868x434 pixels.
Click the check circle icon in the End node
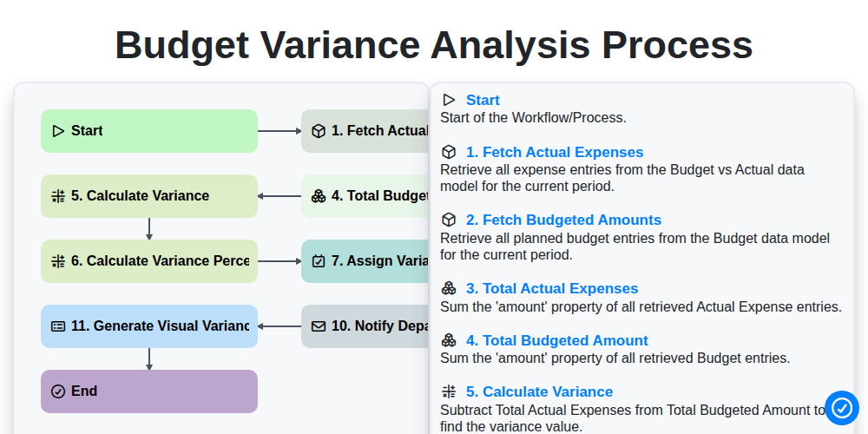tap(58, 391)
